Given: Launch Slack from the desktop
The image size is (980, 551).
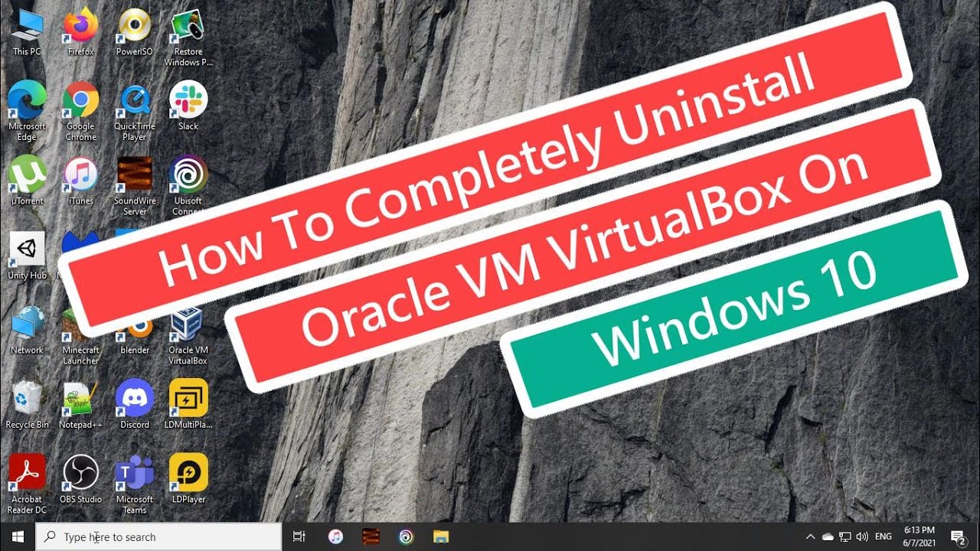Looking at the screenshot, I should coord(188,106).
